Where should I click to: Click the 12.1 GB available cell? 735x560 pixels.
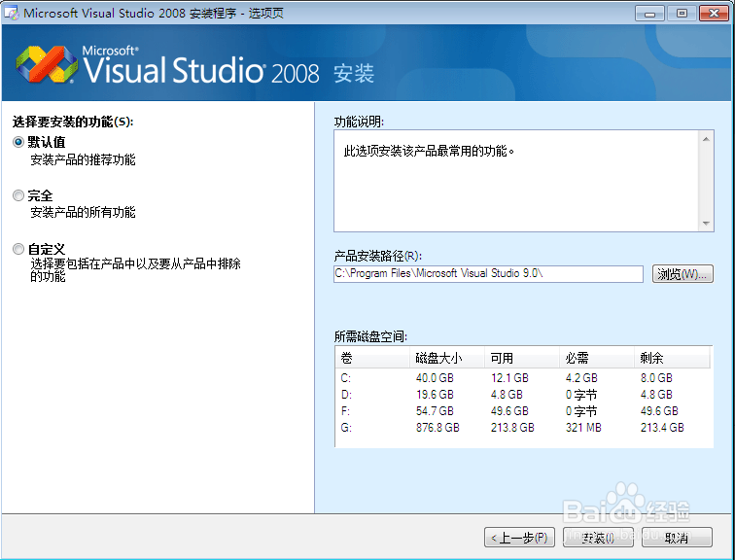coord(509,377)
